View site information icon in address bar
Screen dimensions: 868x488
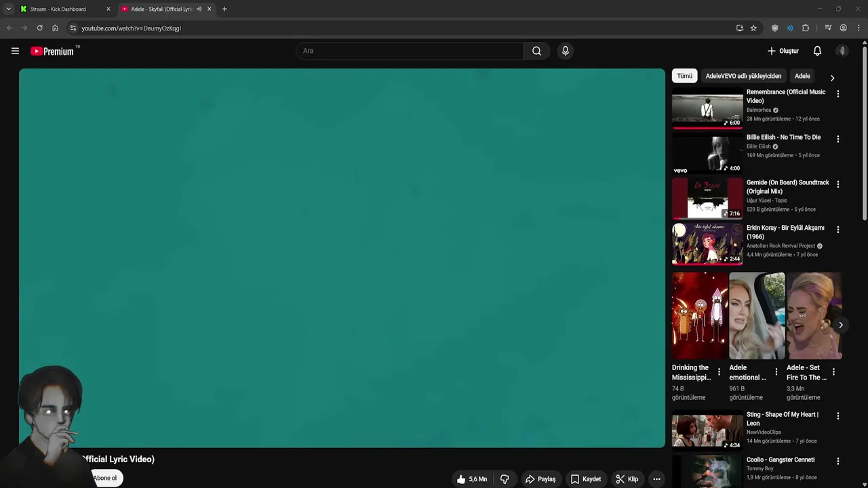(x=73, y=28)
